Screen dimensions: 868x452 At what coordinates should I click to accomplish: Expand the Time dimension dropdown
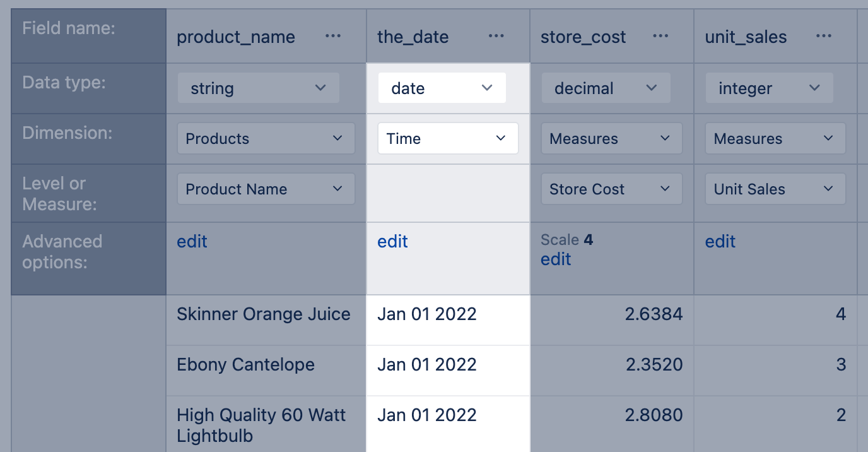[448, 139]
